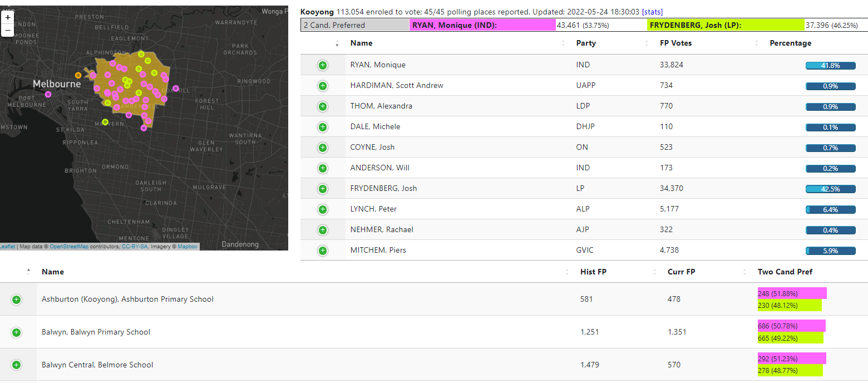868x383 pixels.
Task: Sort candidates table by Percentage
Action: point(790,43)
